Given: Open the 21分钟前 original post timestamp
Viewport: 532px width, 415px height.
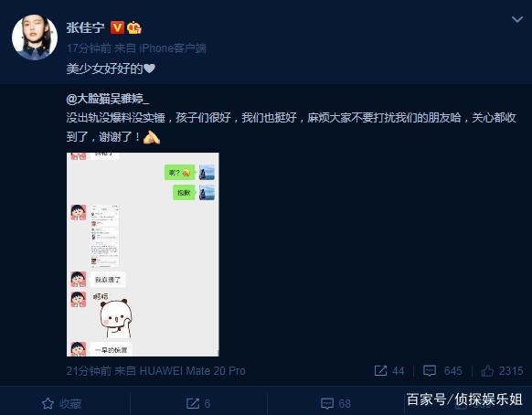Looking at the screenshot, I should [x=89, y=371].
